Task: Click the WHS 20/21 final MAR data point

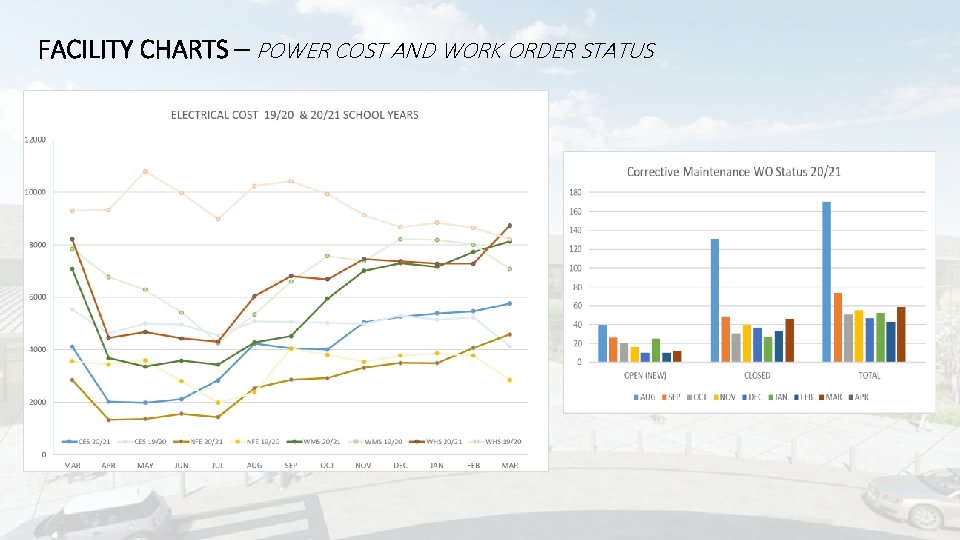Action: coord(509,226)
